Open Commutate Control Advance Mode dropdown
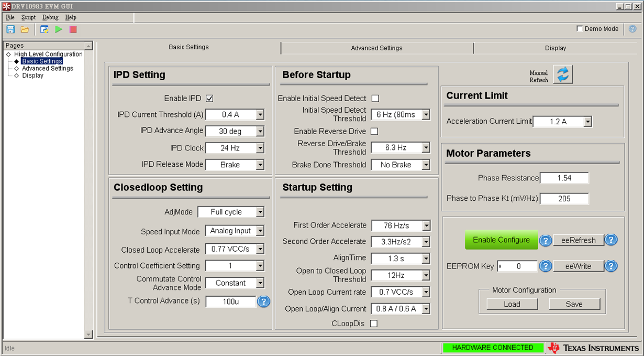The width and height of the screenshot is (644, 356). [x=260, y=283]
